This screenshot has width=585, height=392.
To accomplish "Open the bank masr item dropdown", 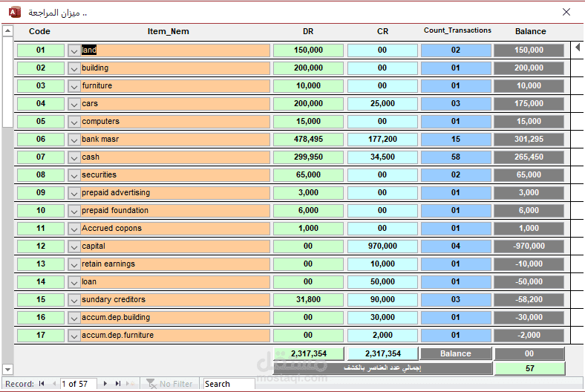I will 74,140.
